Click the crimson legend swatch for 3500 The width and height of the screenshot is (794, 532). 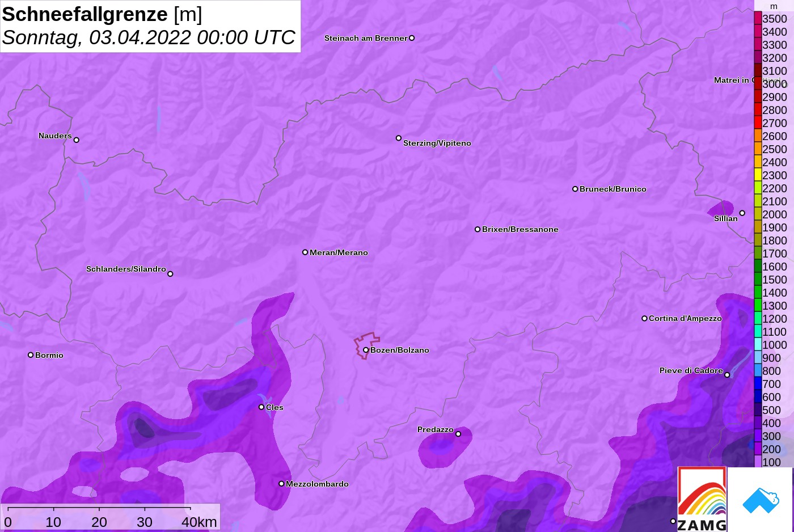(x=758, y=18)
